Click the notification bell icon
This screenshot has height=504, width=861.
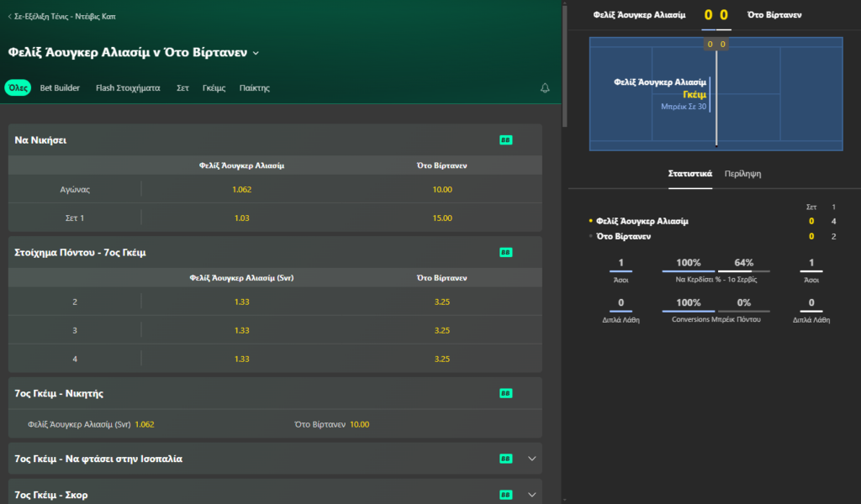pyautogui.click(x=545, y=87)
